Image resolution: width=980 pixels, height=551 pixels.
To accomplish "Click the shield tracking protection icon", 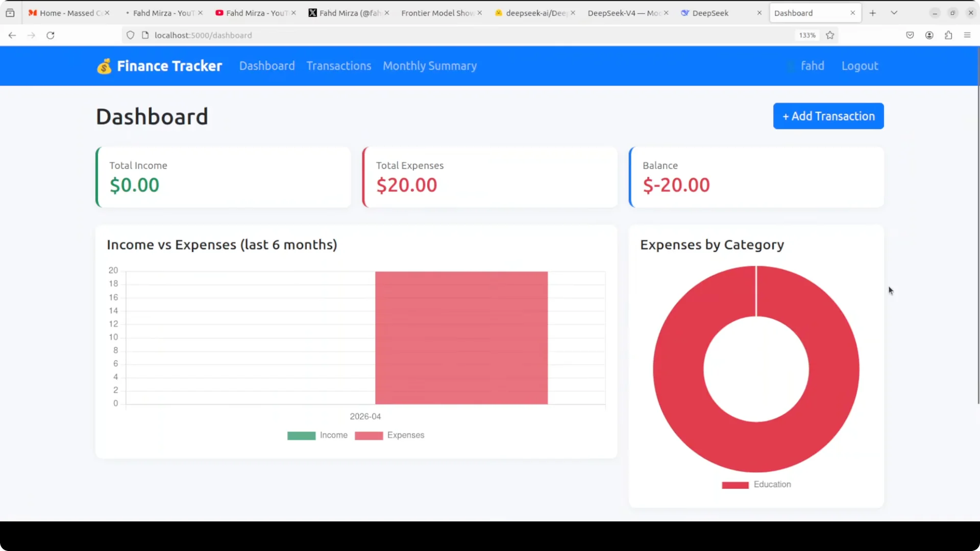I will (x=131, y=35).
